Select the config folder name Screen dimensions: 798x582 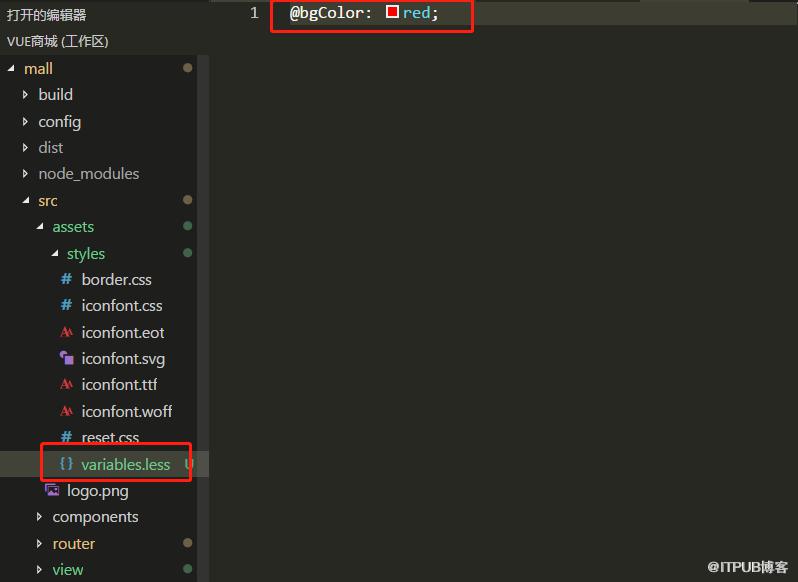pos(60,122)
